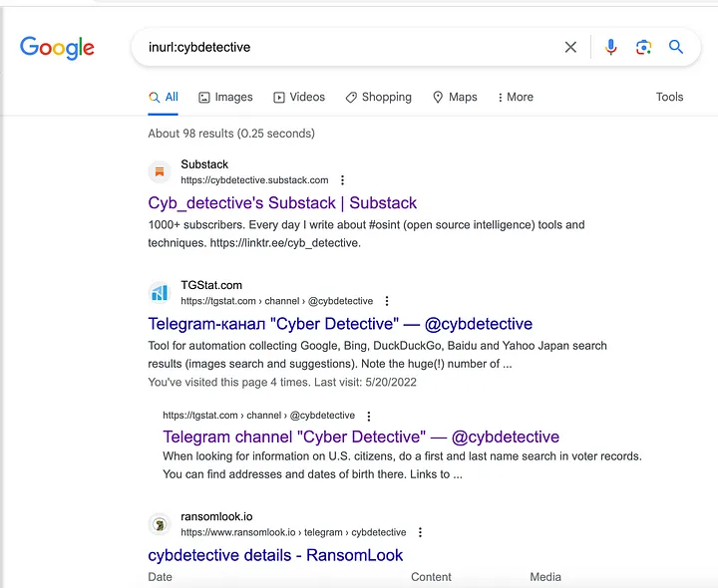Click the Substack favicon icon
718x588 pixels.
coord(160,172)
